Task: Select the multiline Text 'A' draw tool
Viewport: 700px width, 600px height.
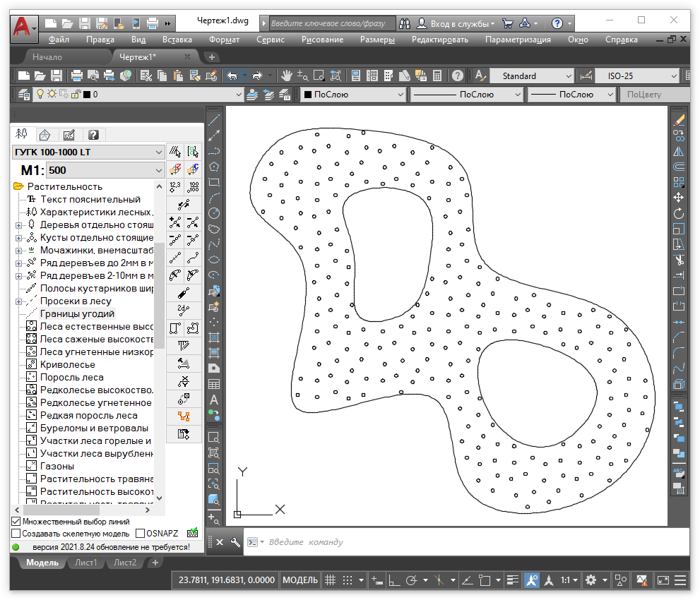Action: coord(214,400)
